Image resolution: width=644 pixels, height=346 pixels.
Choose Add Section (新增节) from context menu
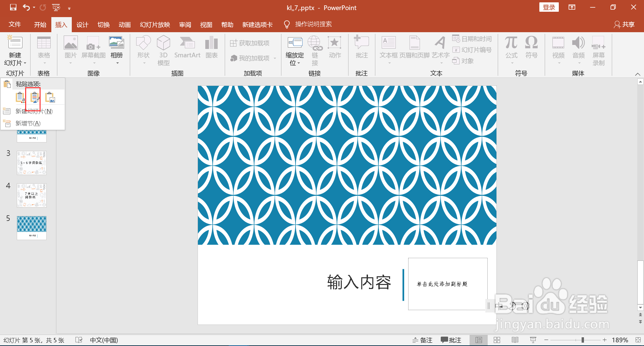(33, 123)
